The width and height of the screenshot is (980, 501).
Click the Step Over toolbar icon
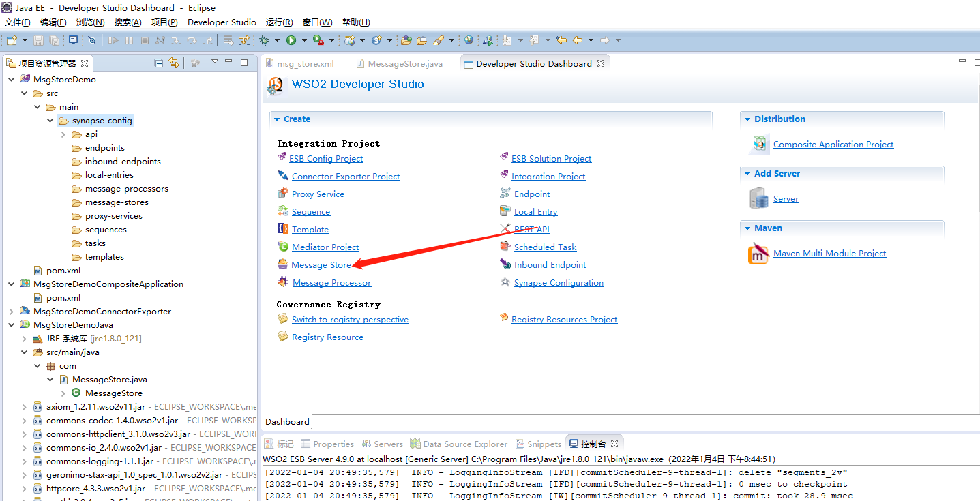pos(192,40)
